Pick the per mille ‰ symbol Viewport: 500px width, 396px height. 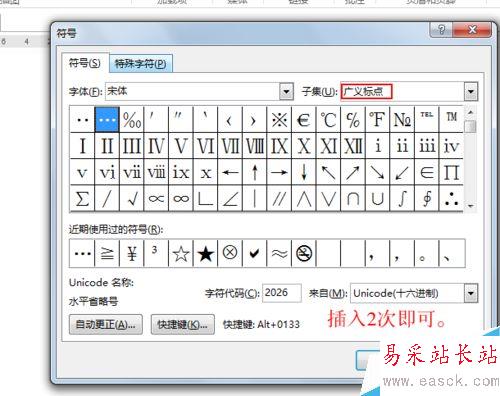pyautogui.click(x=132, y=119)
